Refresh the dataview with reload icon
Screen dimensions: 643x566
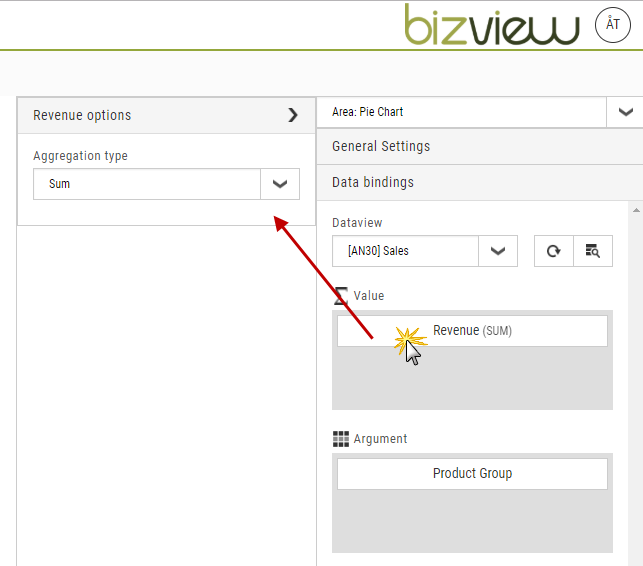[x=554, y=251]
